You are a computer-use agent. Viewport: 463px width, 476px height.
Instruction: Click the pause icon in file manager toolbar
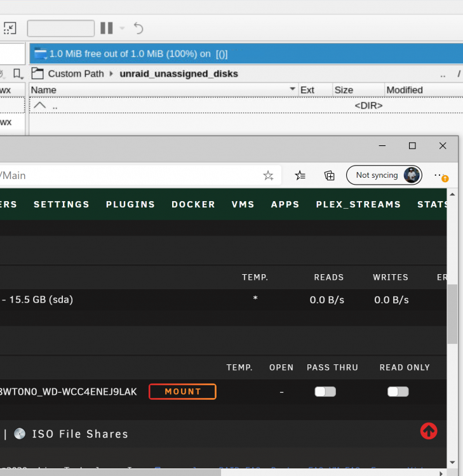pos(107,28)
